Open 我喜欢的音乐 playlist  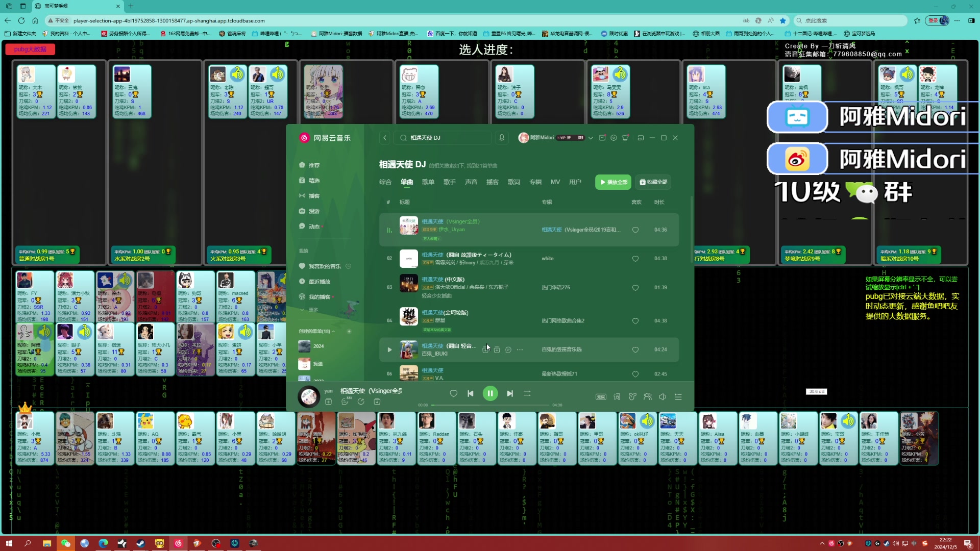tap(320, 266)
